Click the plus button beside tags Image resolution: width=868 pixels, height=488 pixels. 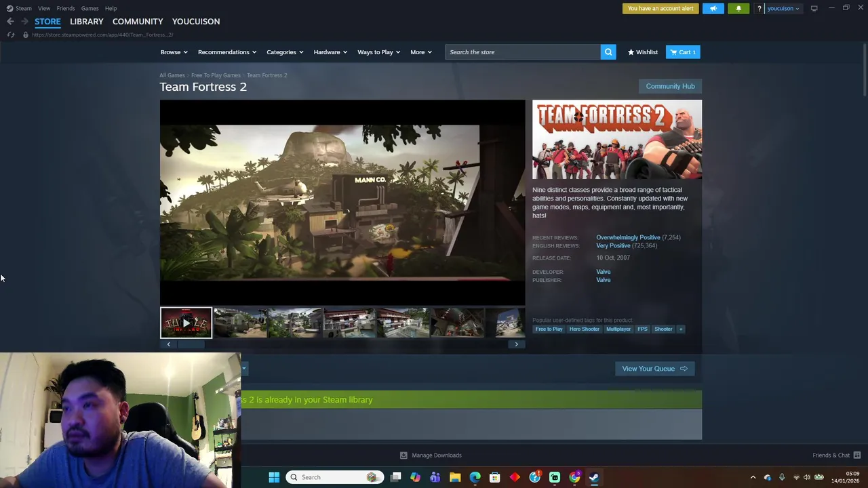tap(681, 329)
